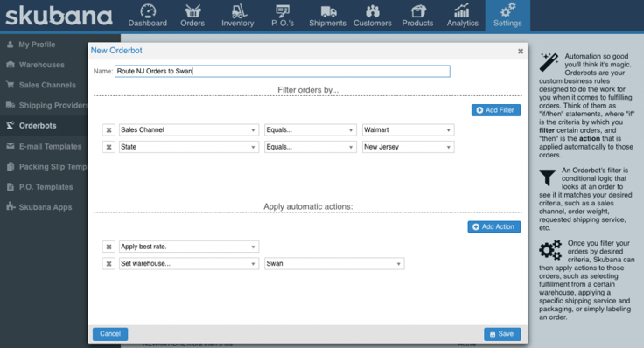
Task: Open Skubana Apps in the sidebar
Action: (45, 207)
